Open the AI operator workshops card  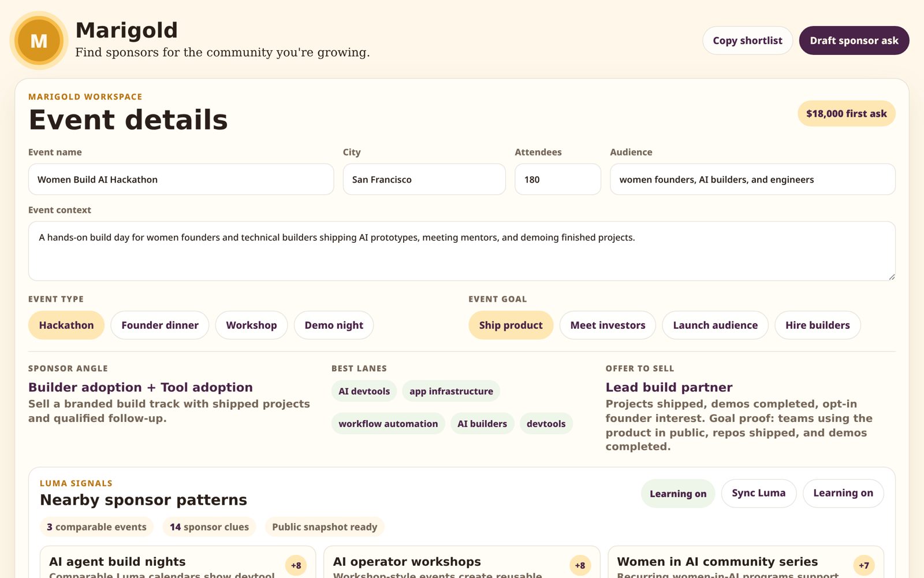pyautogui.click(x=462, y=562)
